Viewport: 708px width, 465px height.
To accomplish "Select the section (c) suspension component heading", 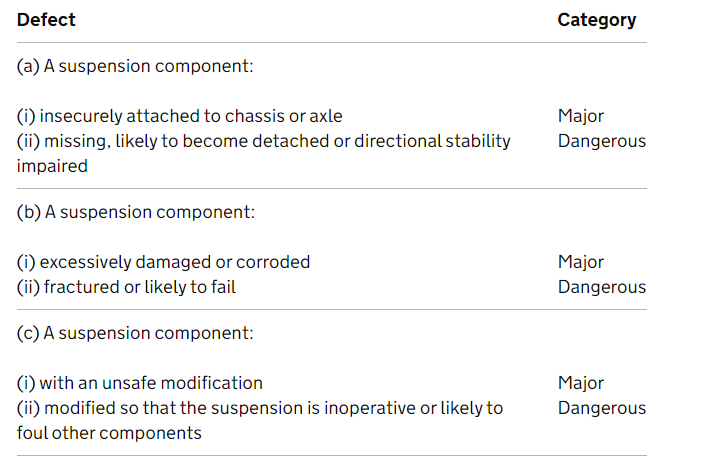I will coord(135,333).
